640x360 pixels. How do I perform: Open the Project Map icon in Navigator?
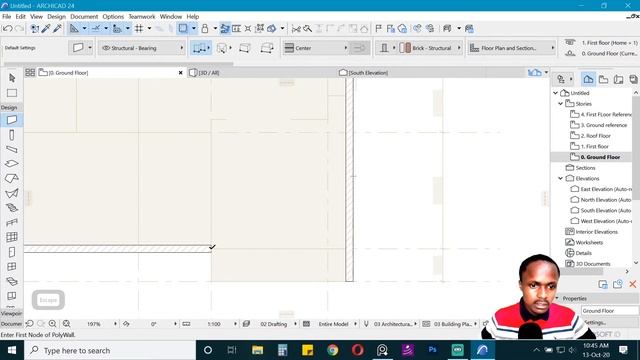(588, 79)
